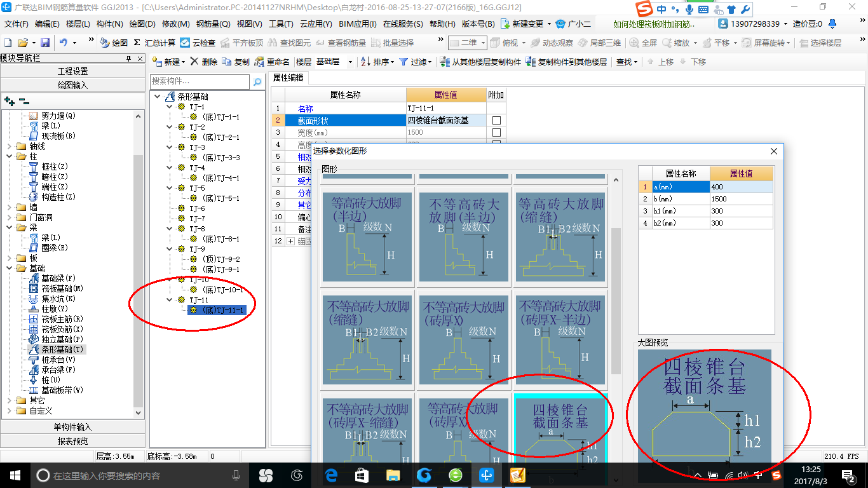
Task: Click the notification bell icon at top right
Action: (832, 24)
